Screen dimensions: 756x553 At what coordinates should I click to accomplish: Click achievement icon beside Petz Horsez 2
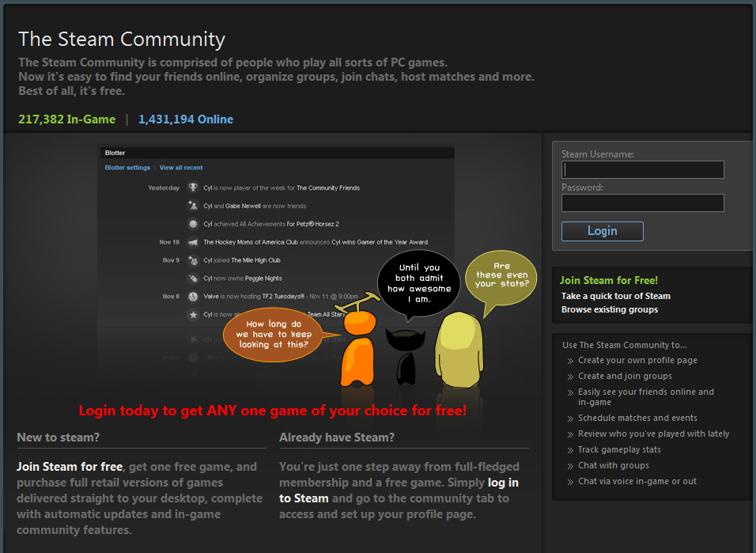(193, 224)
